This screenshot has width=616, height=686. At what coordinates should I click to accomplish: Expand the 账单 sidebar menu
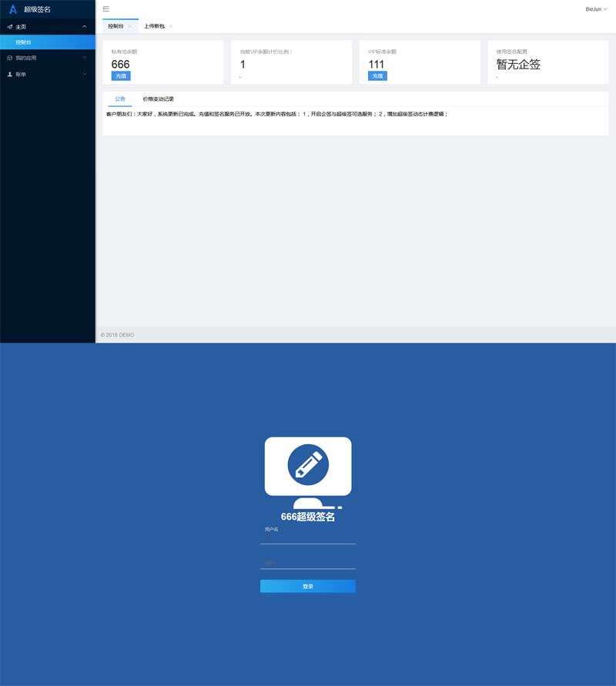point(84,75)
